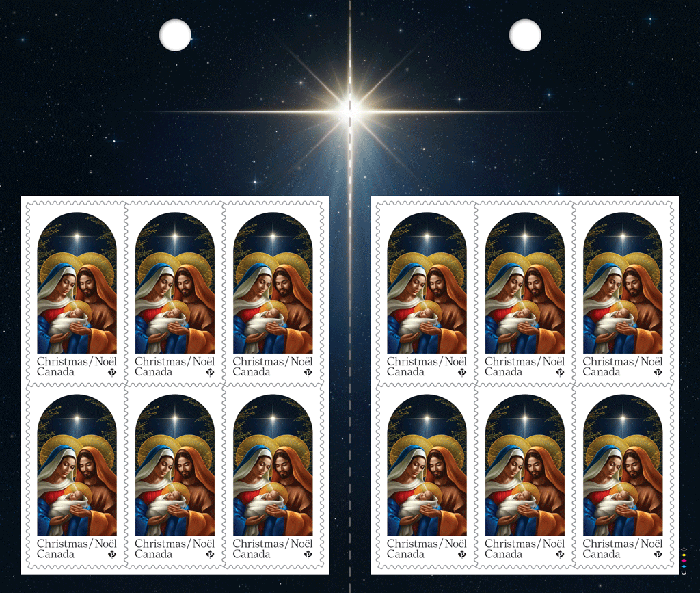Click the left white punch hole
Image resolution: width=700 pixels, height=593 pixels.
pos(176,35)
